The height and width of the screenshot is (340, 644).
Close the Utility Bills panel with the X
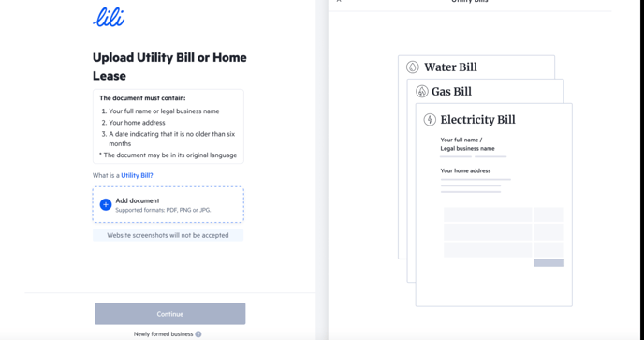click(339, 1)
